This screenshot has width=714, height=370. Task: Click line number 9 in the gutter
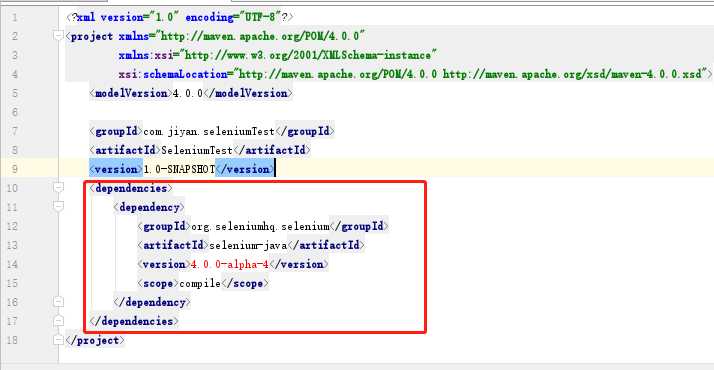click(15, 169)
